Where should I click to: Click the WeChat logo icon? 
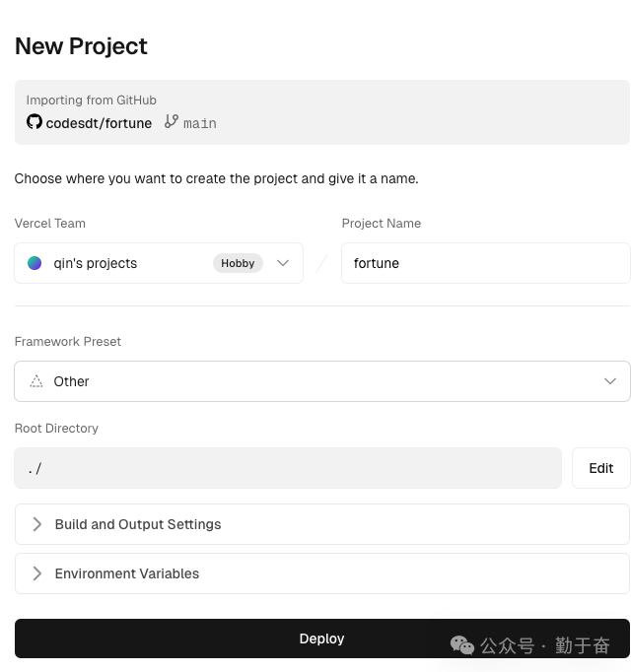click(x=461, y=645)
